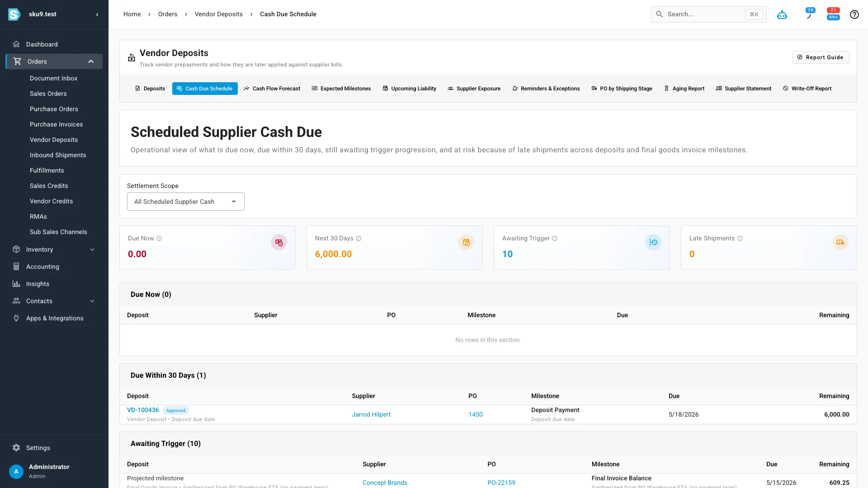Open the Administrator profile avatar

[16, 471]
